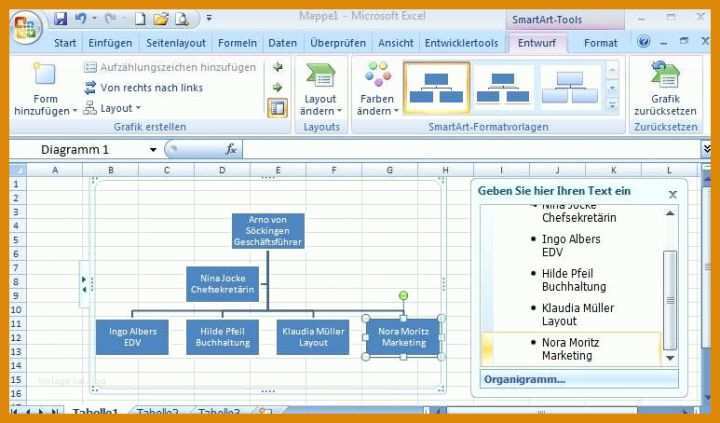Viewport: 720px width, 423px height.
Task: Switch to the Start tab
Action: (65, 43)
